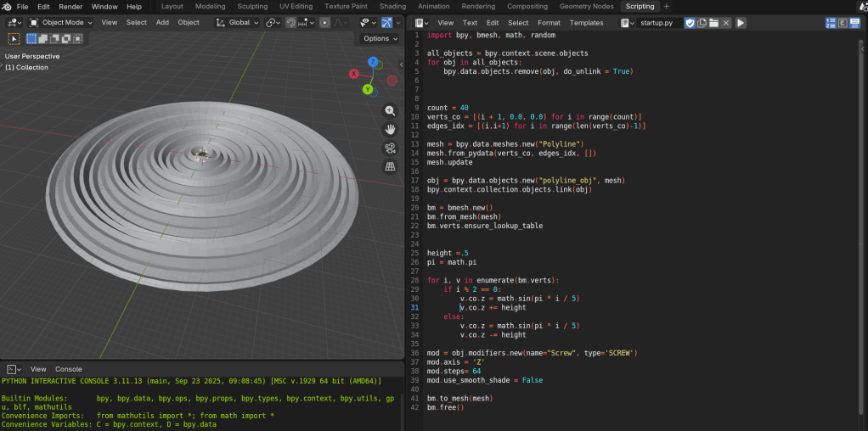Switch between perspective and orthographic grid icon
The height and width of the screenshot is (431, 868).
coord(390,167)
